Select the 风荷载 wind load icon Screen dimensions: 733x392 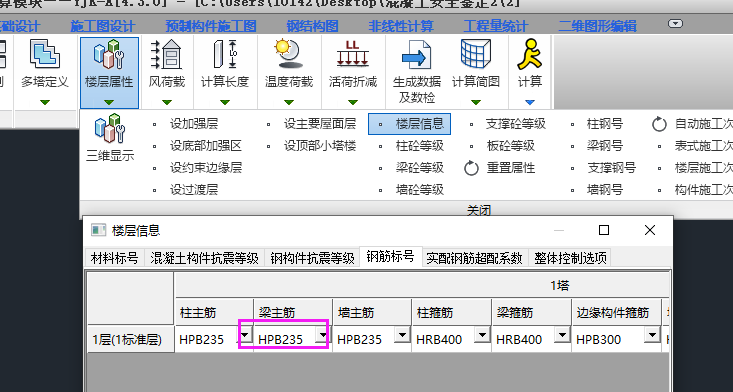coord(166,54)
